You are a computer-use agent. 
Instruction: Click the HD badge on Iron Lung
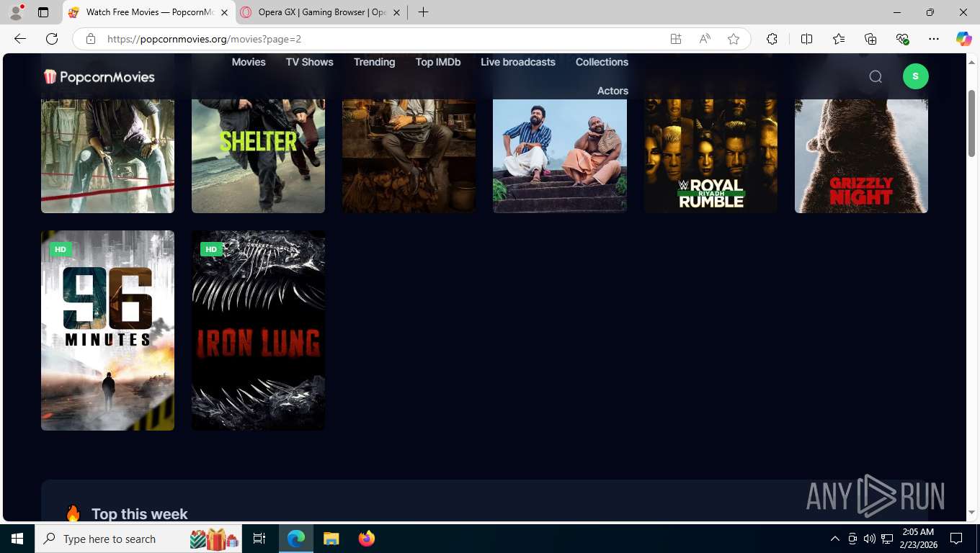[211, 249]
